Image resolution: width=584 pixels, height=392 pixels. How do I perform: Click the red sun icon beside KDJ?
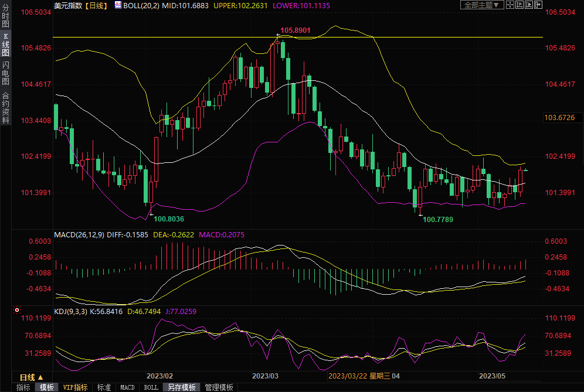pyautogui.click(x=17, y=310)
